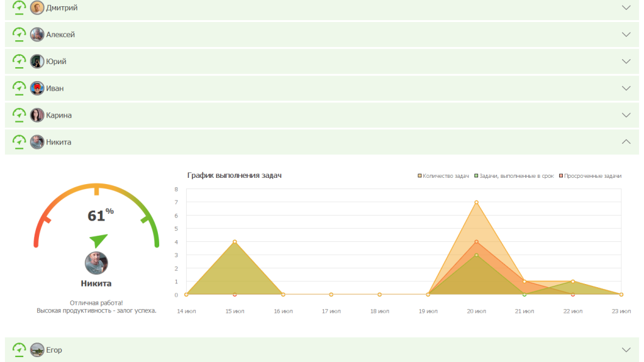Click Алексей's avatar picture
Image resolution: width=644 pixels, height=362 pixels.
(37, 35)
